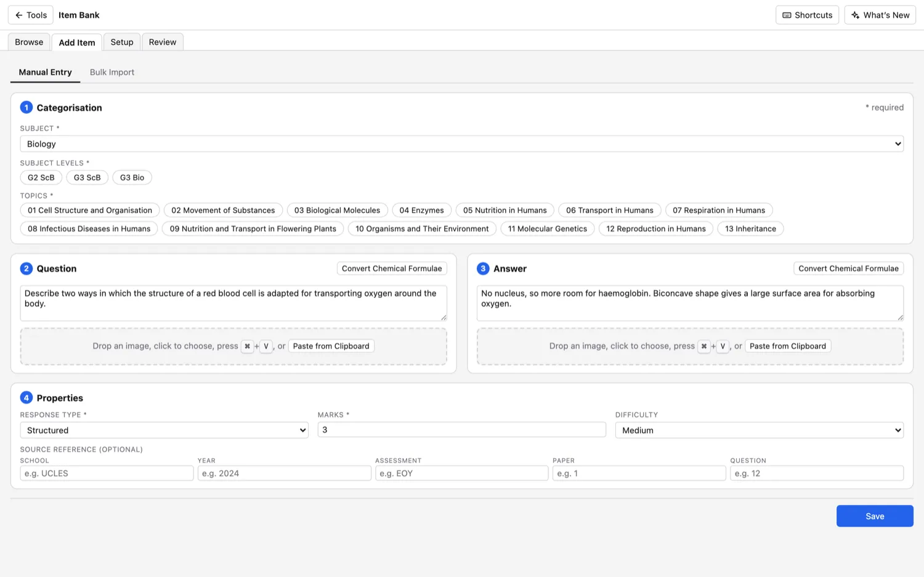Toggle the G3 Bio level chip

(132, 177)
